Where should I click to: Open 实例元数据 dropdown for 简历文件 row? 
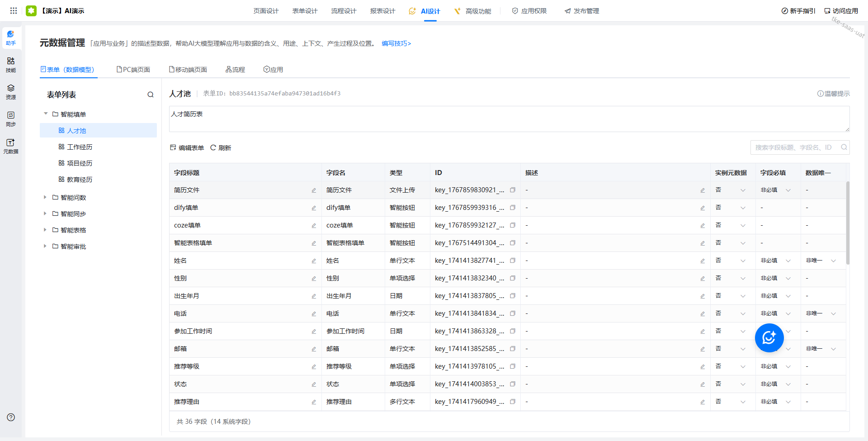click(731, 190)
